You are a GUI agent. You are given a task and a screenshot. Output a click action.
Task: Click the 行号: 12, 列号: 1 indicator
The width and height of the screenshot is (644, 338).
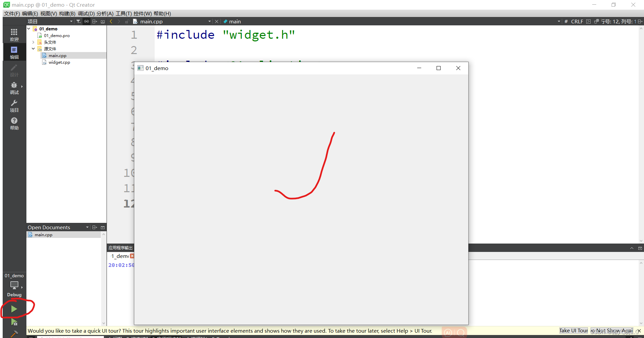tap(619, 21)
